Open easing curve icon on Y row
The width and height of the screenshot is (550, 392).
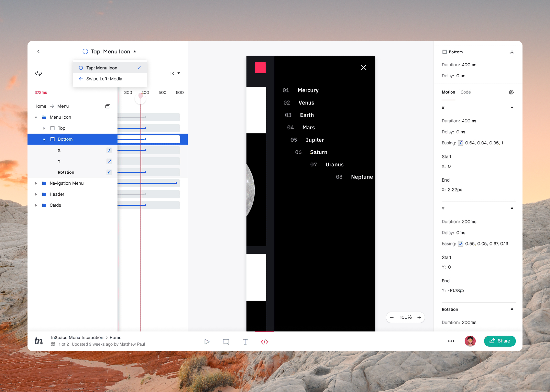(x=109, y=161)
